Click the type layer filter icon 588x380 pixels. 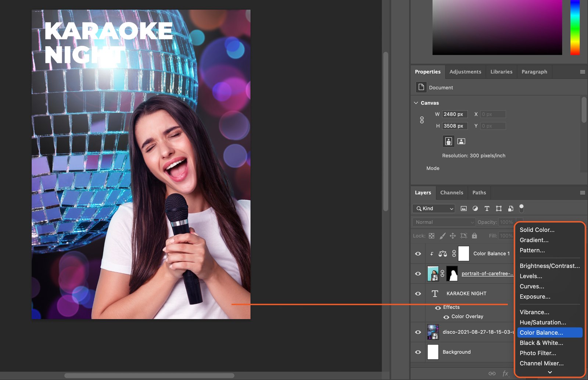click(x=487, y=208)
